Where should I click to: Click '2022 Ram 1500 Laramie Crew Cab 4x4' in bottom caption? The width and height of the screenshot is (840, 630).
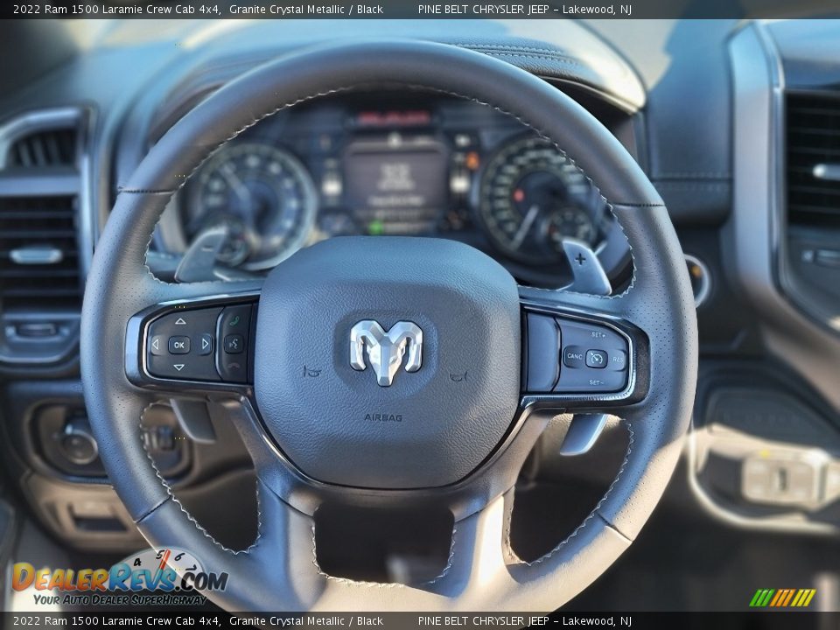[x=116, y=621]
